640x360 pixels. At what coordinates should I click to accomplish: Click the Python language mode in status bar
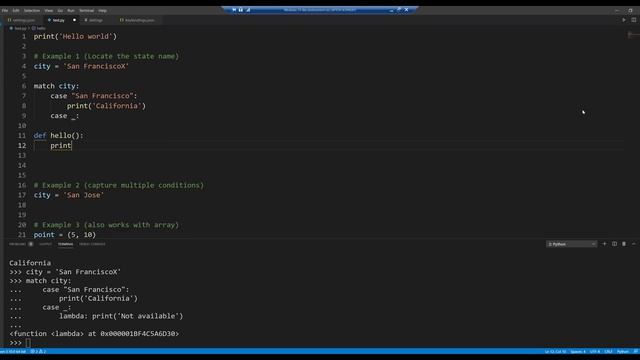click(x=623, y=352)
